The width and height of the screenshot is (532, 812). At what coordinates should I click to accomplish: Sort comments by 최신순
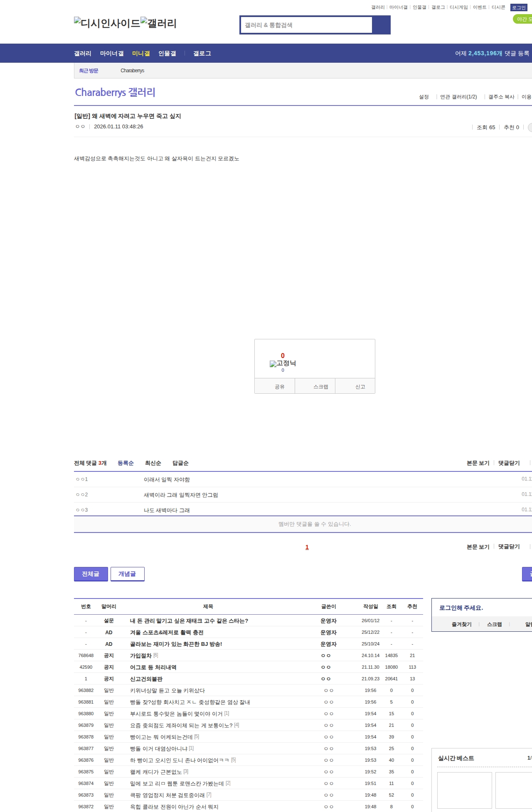(153, 463)
